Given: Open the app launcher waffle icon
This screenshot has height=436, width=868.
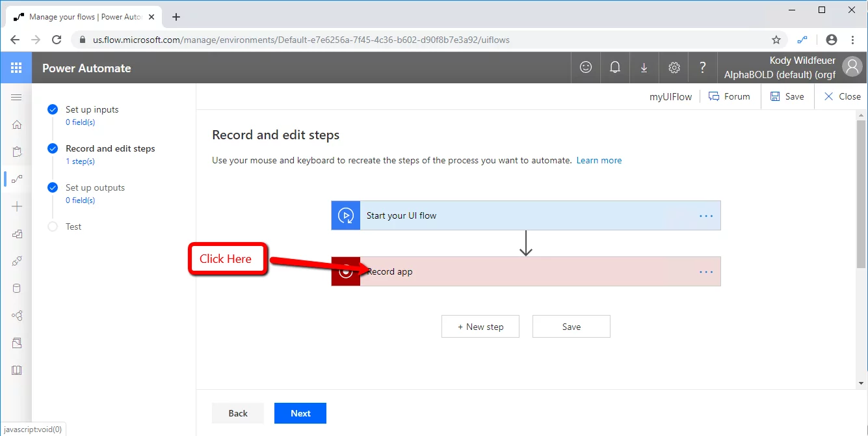Looking at the screenshot, I should [x=16, y=68].
